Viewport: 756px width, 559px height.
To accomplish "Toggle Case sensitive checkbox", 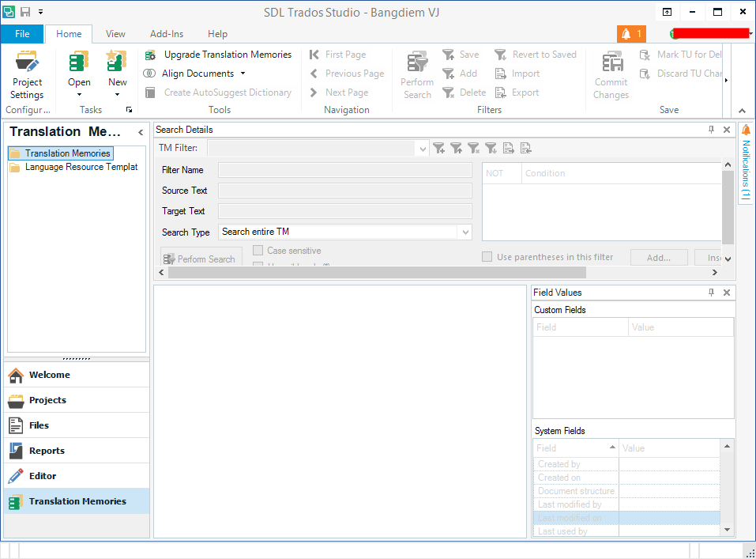I will pos(258,251).
